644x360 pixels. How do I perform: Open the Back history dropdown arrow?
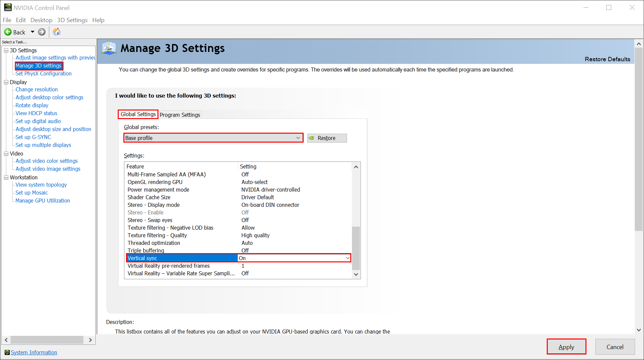[32, 32]
